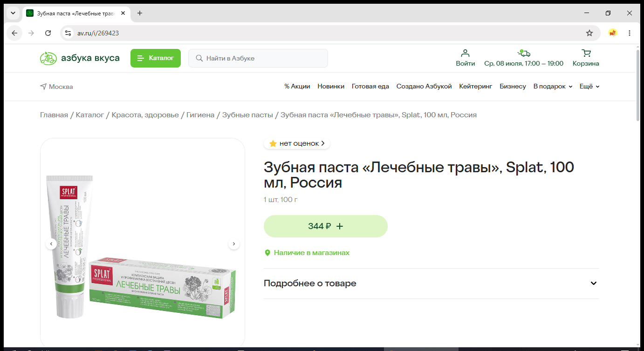
Task: Expand the Ещё menu dropdown
Action: (x=589, y=87)
